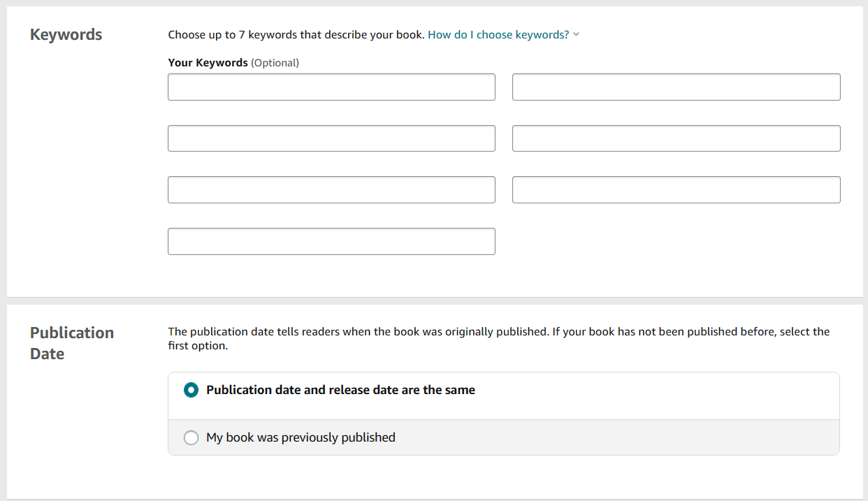868x501 pixels.
Task: Focus the seventh keyword field in the bottom row
Action: [x=331, y=241]
